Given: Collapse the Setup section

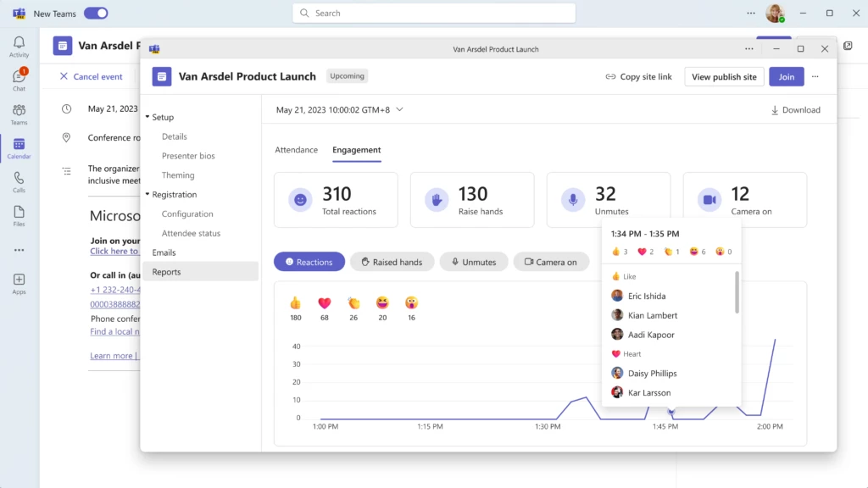Looking at the screenshot, I should pyautogui.click(x=149, y=116).
